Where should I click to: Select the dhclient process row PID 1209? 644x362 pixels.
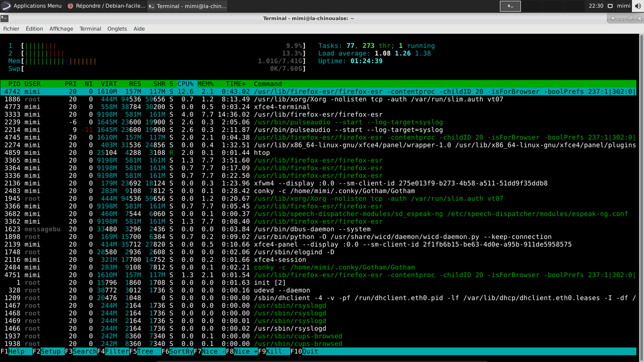click(318, 298)
